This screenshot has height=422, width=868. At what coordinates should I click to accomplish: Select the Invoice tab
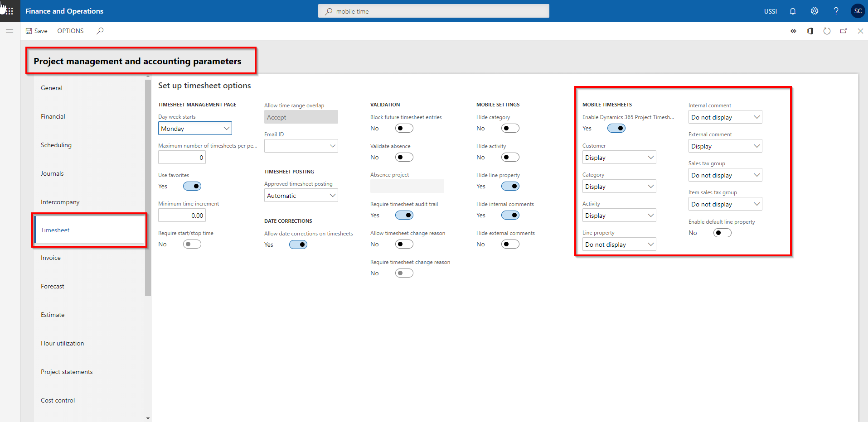[51, 258]
